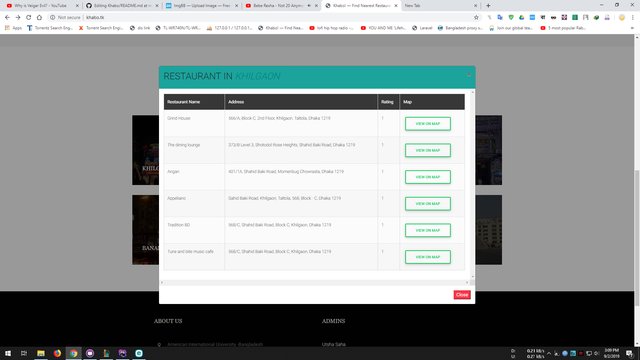
Task: Reload the khabo.tk page
Action: (x=29, y=18)
